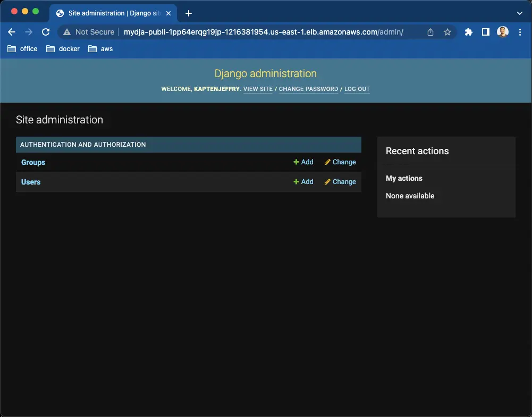Toggle the browser side panel icon
Screen dimensions: 532x417
pos(486,32)
